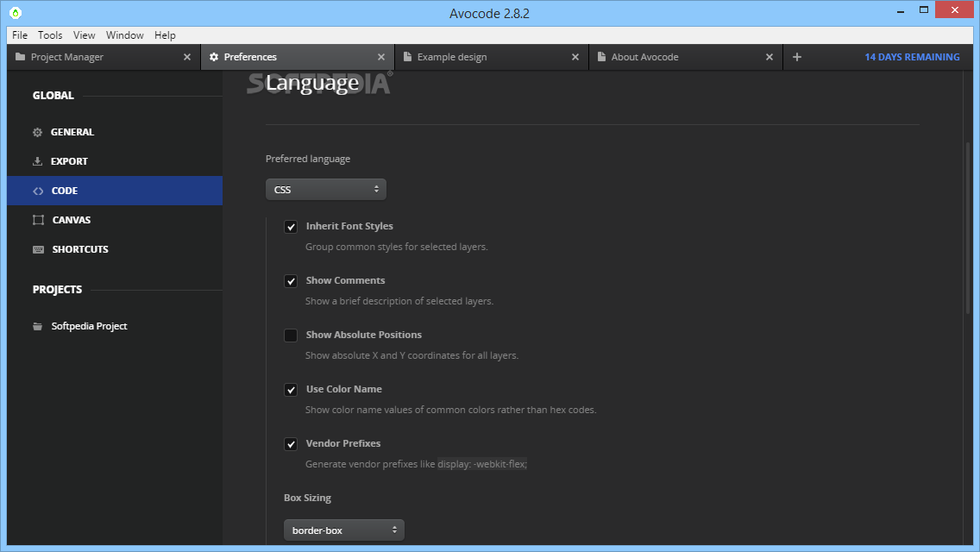Image resolution: width=980 pixels, height=552 pixels.
Task: Uncheck Inherit Font Styles checkbox
Action: 291,227
